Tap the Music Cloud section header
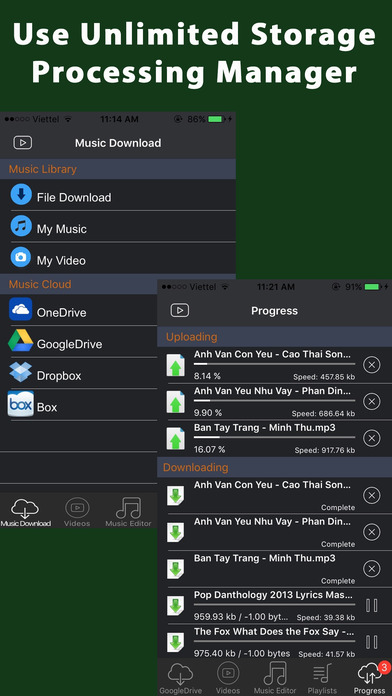The image size is (392, 696). [x=79, y=284]
